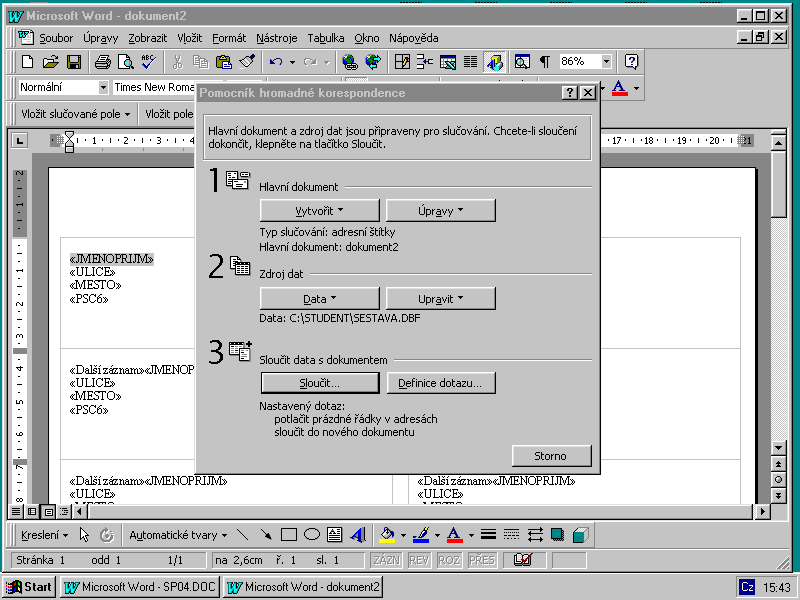
Task: Toggle REV track changes in status bar
Action: point(419,560)
